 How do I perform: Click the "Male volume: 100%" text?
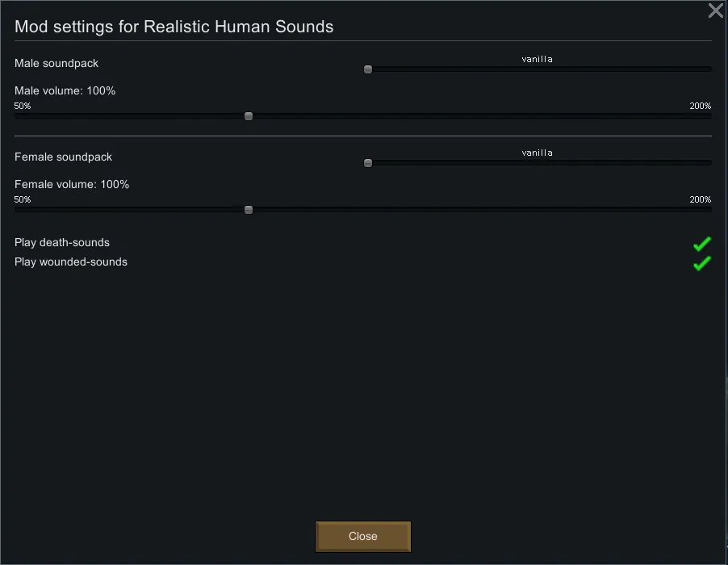65,90
